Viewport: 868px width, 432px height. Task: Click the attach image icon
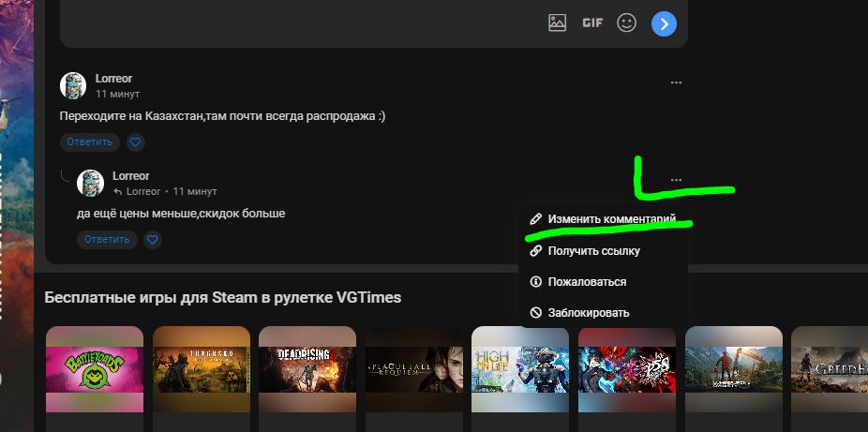(558, 23)
